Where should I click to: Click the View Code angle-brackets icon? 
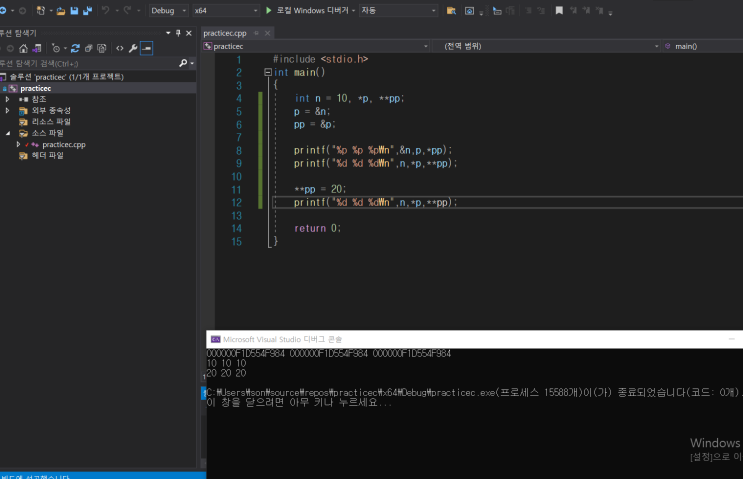(x=120, y=48)
